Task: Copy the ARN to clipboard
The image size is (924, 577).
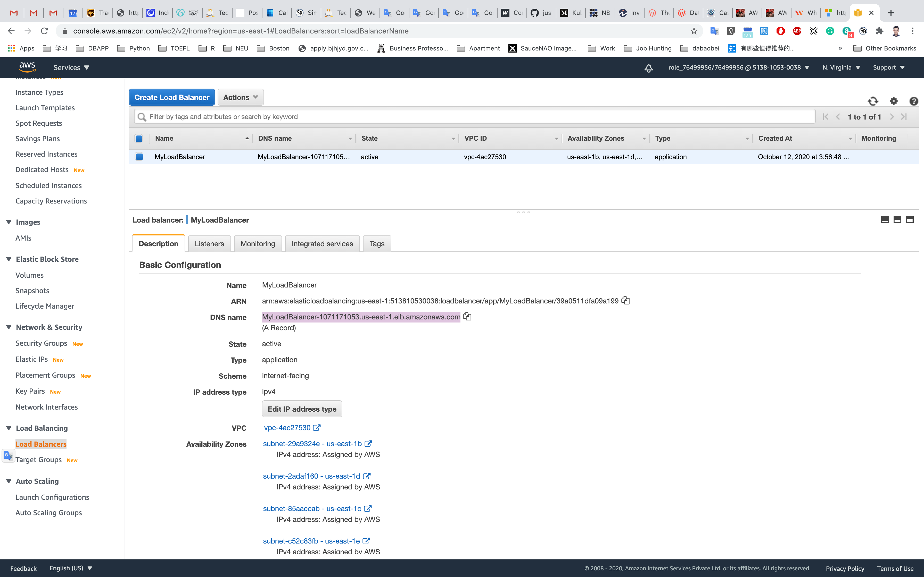Action: (x=625, y=301)
